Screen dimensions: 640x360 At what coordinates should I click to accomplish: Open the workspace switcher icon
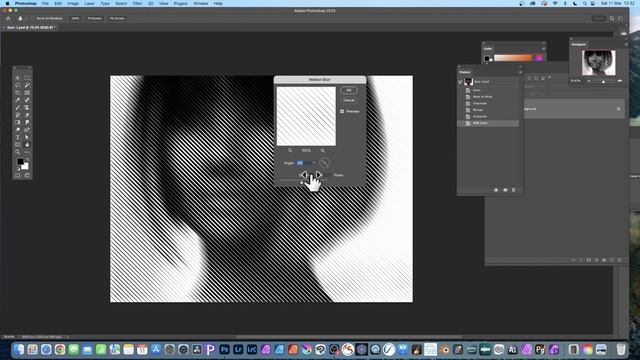pos(620,18)
